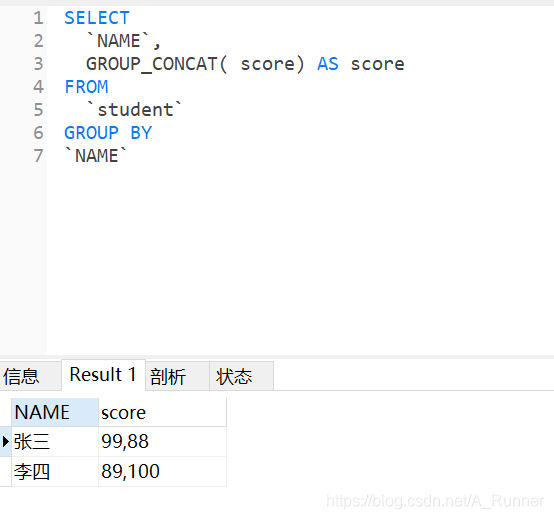
Task: Click the 89,100 score cell
Action: click(162, 472)
